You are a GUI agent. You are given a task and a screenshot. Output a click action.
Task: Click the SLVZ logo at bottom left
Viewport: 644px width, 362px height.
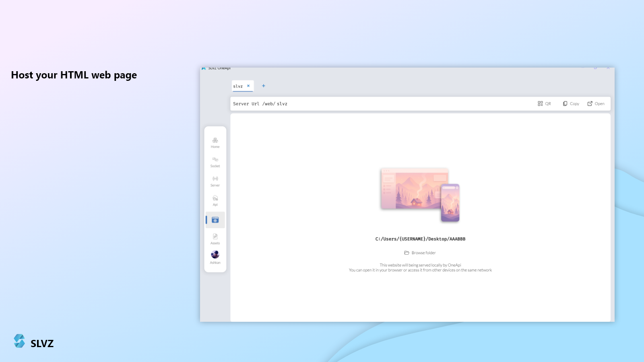click(x=33, y=342)
